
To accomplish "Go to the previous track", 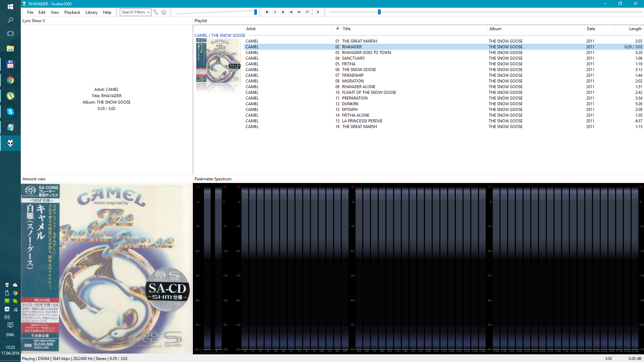I will 291,12.
